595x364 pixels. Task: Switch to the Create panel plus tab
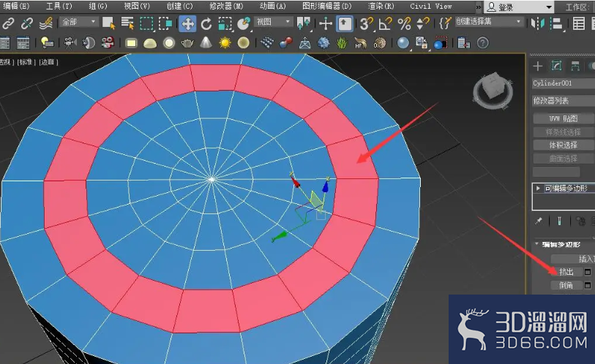coord(538,66)
